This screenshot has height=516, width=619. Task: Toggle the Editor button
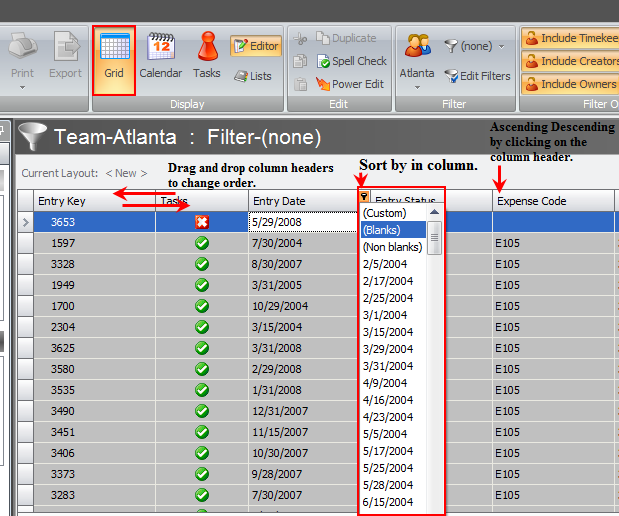255,46
